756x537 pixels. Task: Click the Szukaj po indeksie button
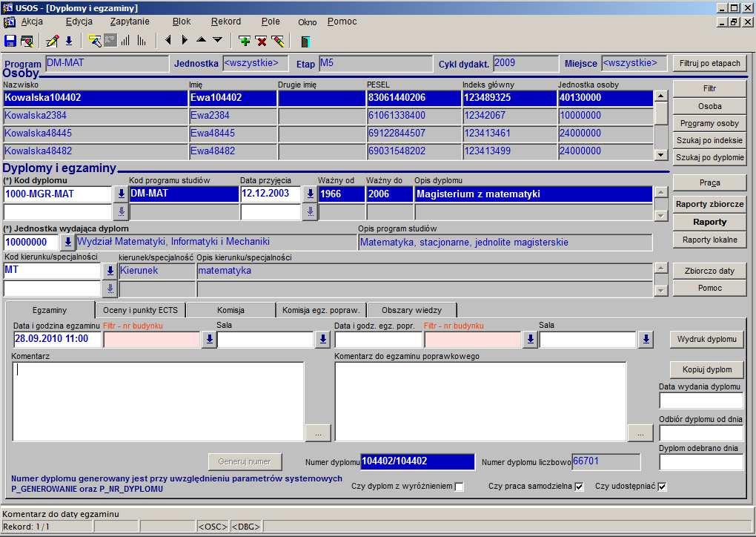pos(709,140)
